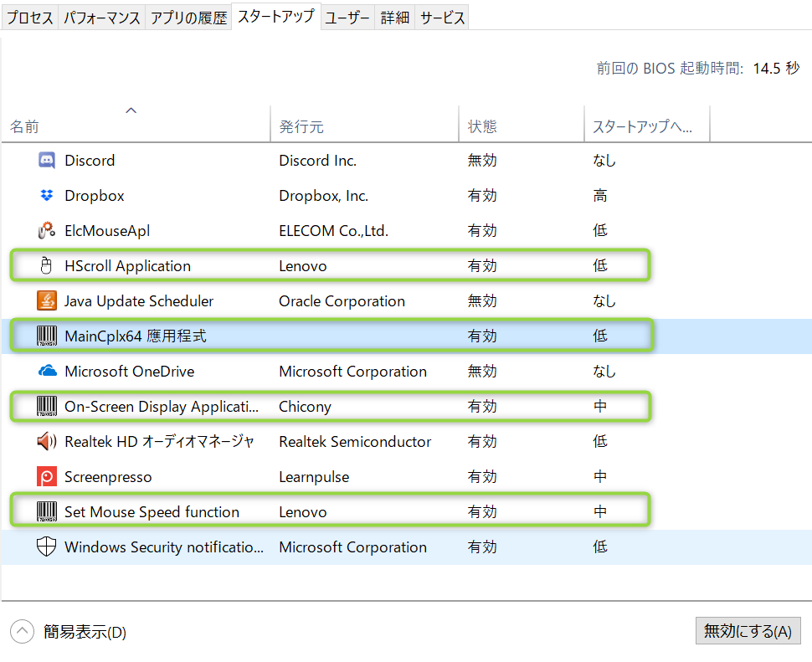
Task: Click the スタートアップへ... column header
Action: pyautogui.click(x=642, y=127)
